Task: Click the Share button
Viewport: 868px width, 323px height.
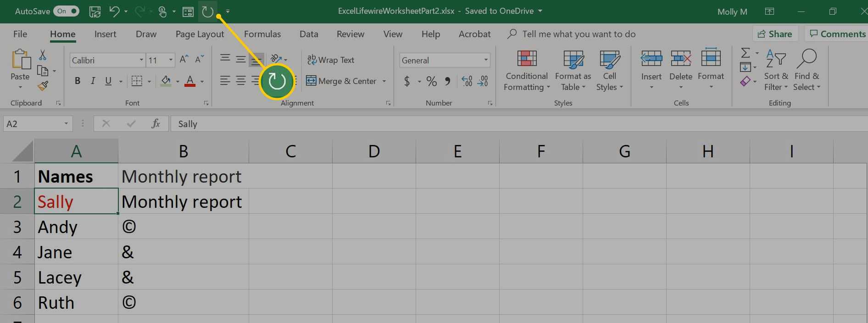Action: 775,34
